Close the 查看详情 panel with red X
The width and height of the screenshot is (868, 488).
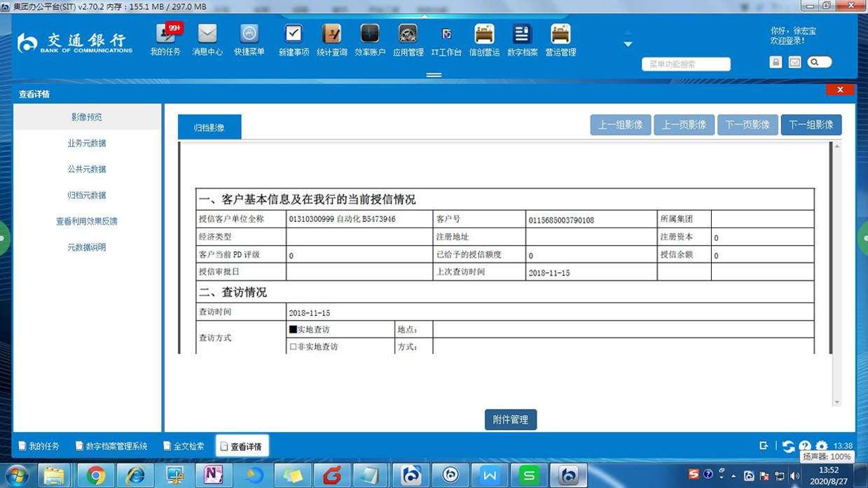pyautogui.click(x=839, y=90)
